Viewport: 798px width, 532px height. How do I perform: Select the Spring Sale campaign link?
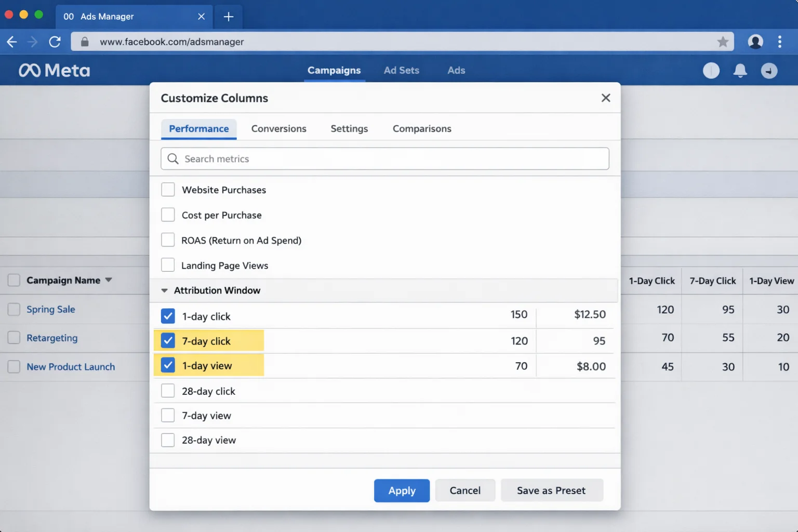coord(50,309)
